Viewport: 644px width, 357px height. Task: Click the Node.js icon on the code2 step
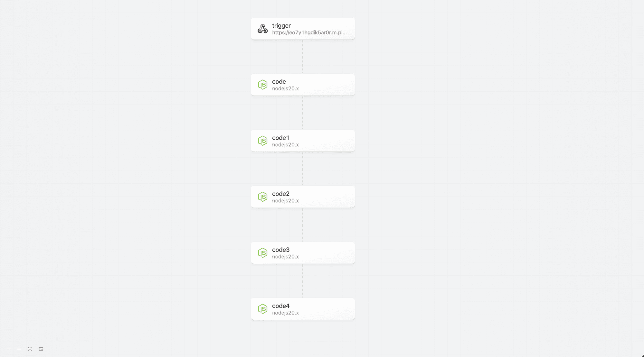click(x=263, y=197)
